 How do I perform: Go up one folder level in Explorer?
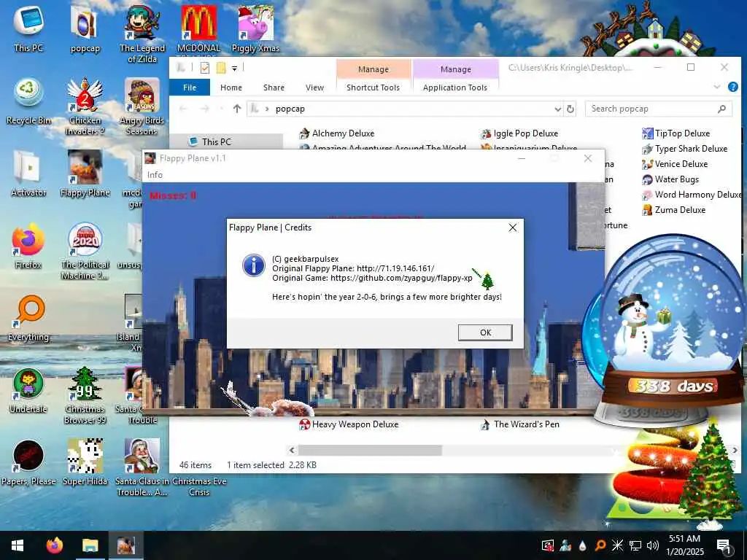[237, 109]
